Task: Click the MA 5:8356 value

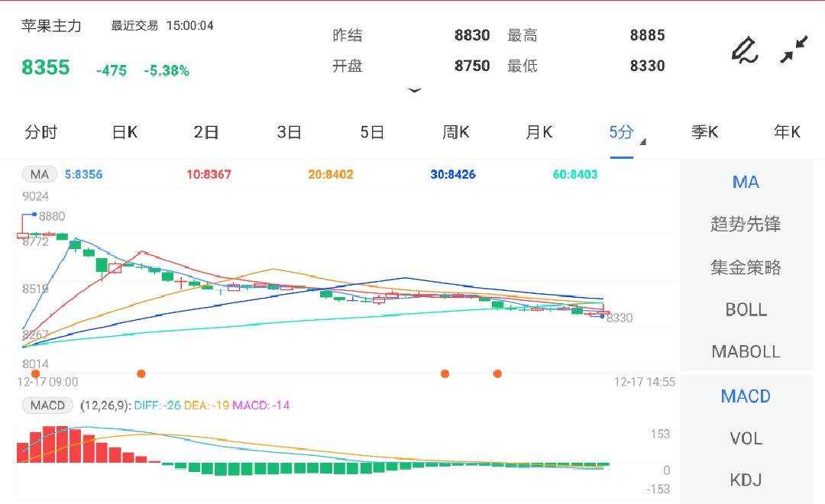Action: coord(84,174)
